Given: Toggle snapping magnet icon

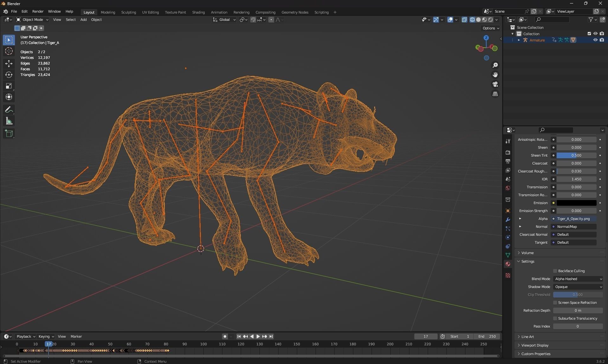Looking at the screenshot, I should coord(253,20).
